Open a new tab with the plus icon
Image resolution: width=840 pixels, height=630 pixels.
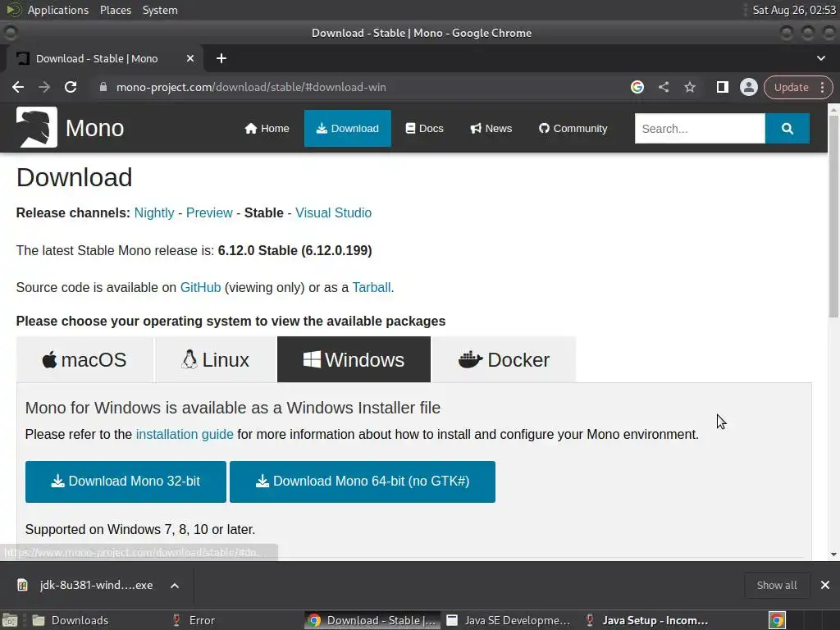point(221,58)
